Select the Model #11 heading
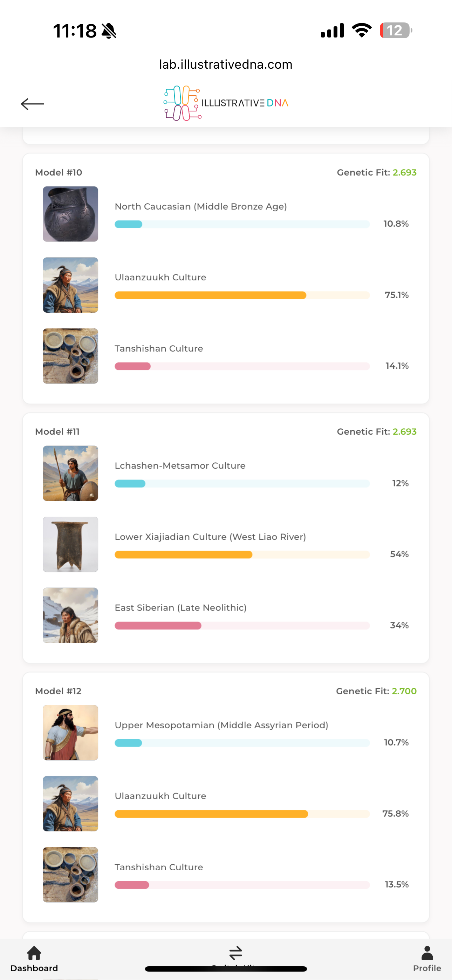The width and height of the screenshot is (452, 980). tap(57, 431)
